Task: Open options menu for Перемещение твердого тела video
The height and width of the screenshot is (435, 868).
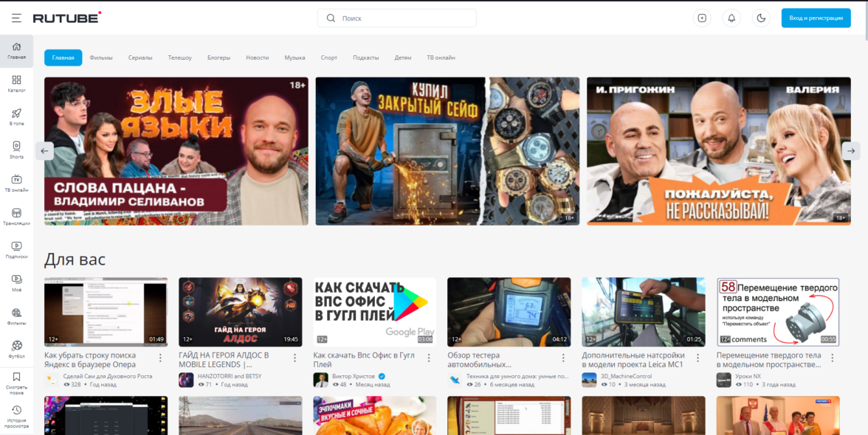Action: point(833,358)
